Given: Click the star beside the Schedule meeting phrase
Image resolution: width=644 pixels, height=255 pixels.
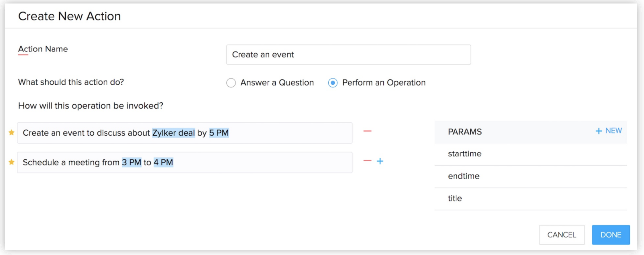Looking at the screenshot, I should pyautogui.click(x=11, y=162).
